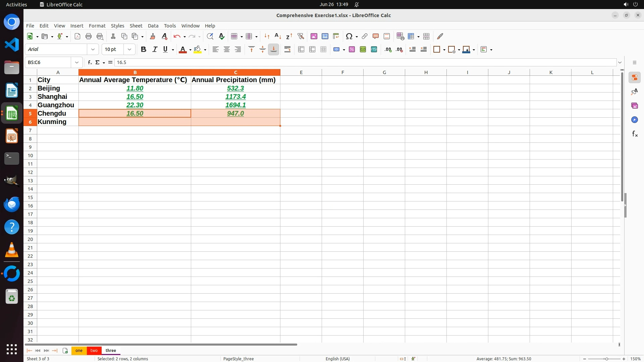The width and height of the screenshot is (644, 362).
Task: Expand the font name dropdown
Action: point(93,50)
